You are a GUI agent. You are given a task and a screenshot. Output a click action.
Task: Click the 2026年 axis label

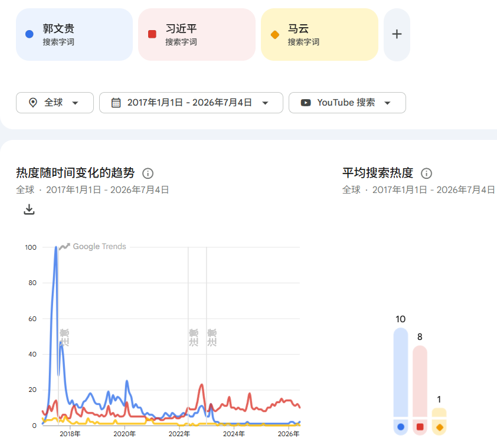coord(289,434)
